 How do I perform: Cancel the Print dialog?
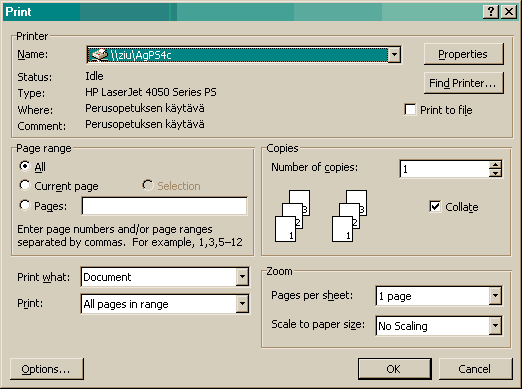[x=475, y=369]
